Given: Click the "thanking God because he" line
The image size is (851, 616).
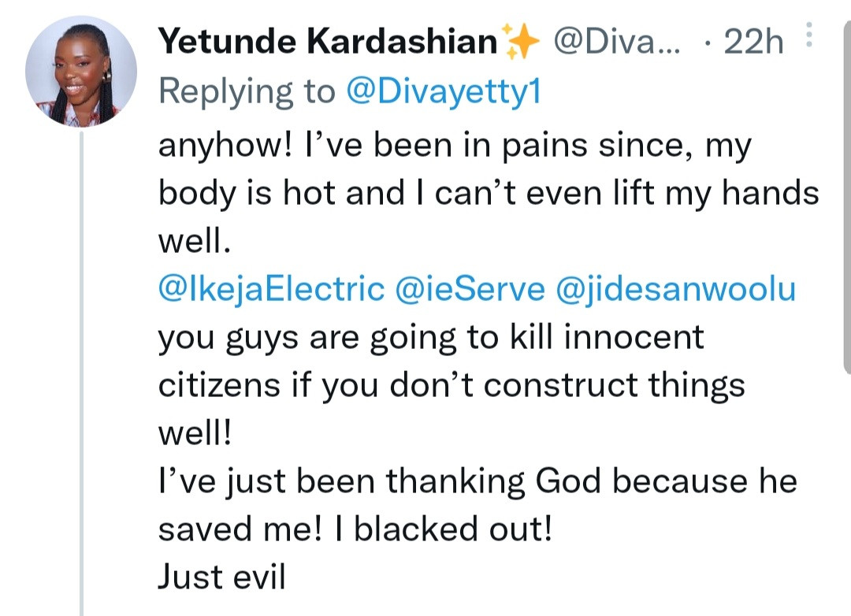Looking at the screenshot, I should tap(478, 482).
